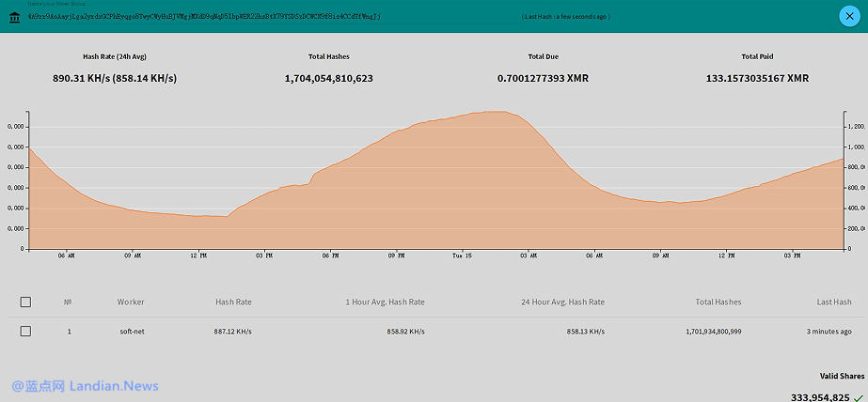The image size is (868, 402).
Task: Sort workers by the № column
Action: click(68, 301)
